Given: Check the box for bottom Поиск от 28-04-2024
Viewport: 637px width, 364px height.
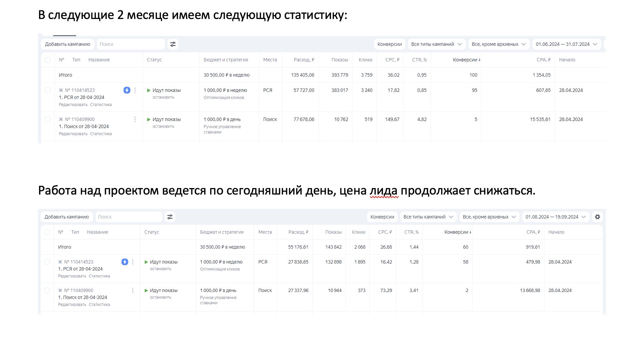Looking at the screenshot, I should [x=47, y=291].
